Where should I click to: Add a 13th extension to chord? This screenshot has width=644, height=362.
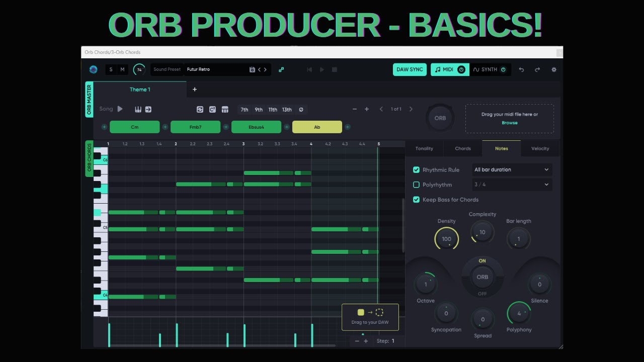pyautogui.click(x=287, y=109)
